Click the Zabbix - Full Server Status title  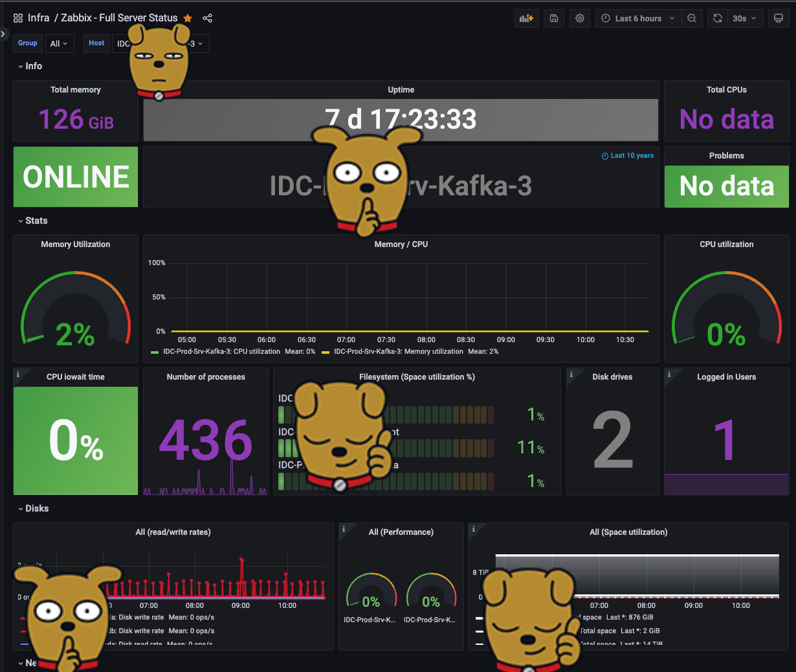119,18
